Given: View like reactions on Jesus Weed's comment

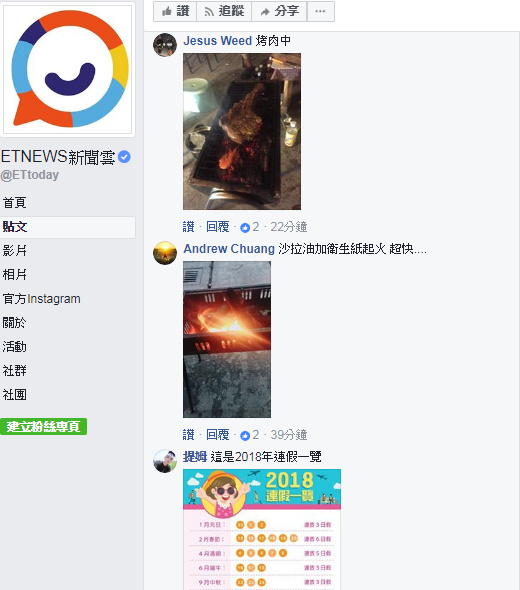Looking at the screenshot, I should tap(249, 227).
